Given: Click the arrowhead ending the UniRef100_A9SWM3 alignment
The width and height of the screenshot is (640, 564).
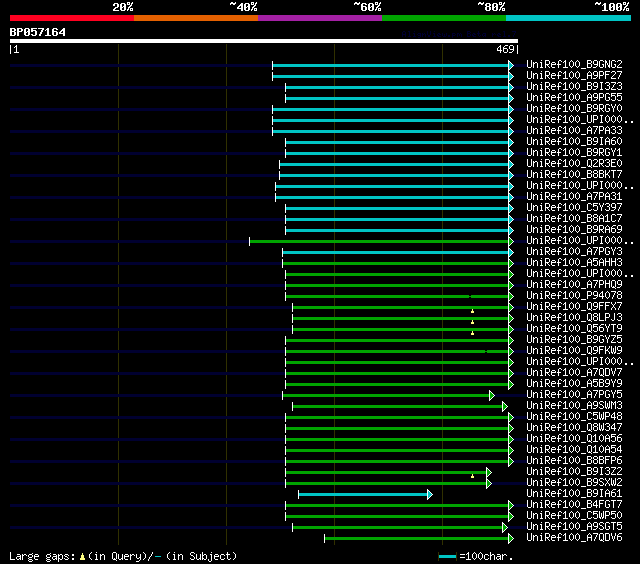Looking at the screenshot, I should (x=505, y=406).
